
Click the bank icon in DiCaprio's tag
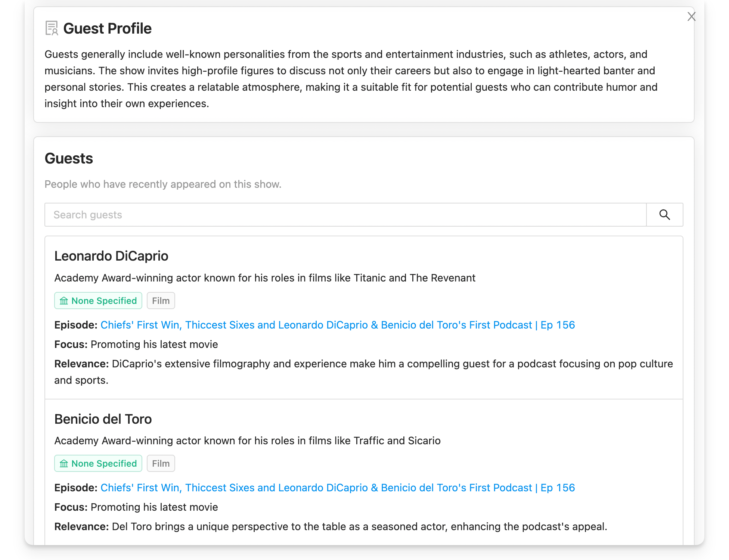click(x=64, y=301)
